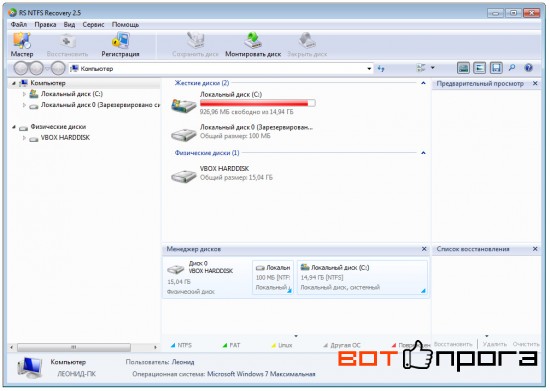The width and height of the screenshot is (550, 391).
Task: Select the 14,94 ГБ Локальный диск (C:) partition block
Action: coord(362,277)
